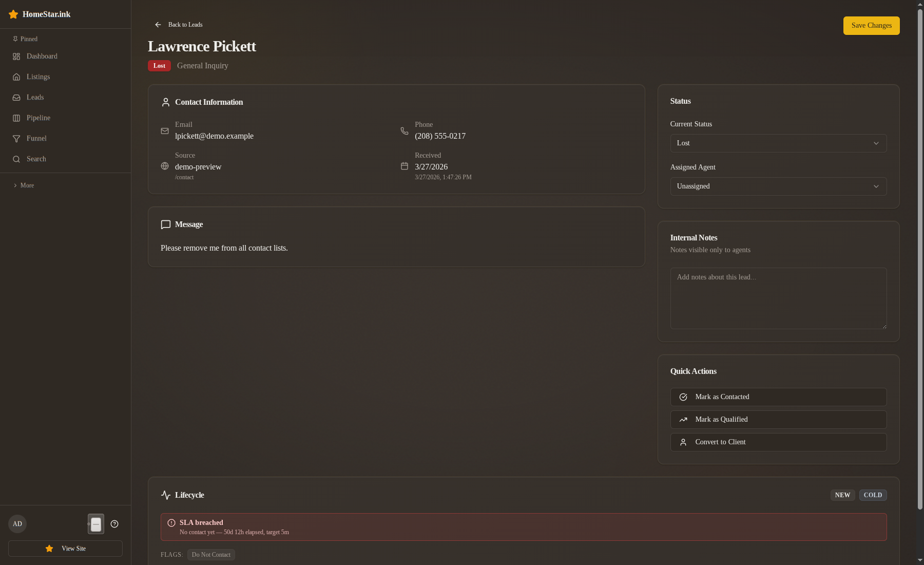Toggle the theme switch in the sidebar footer
The width and height of the screenshot is (924, 565).
click(96, 524)
